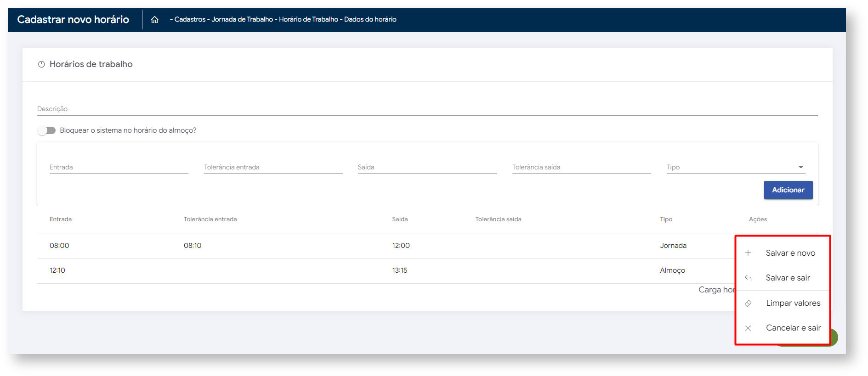Navigate to Jornada de Trabalho breadcrumb
The width and height of the screenshot is (868, 376).
pos(242,19)
